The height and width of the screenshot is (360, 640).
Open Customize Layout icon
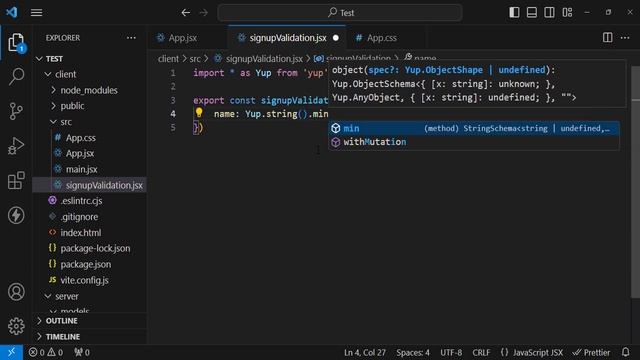(x=567, y=13)
